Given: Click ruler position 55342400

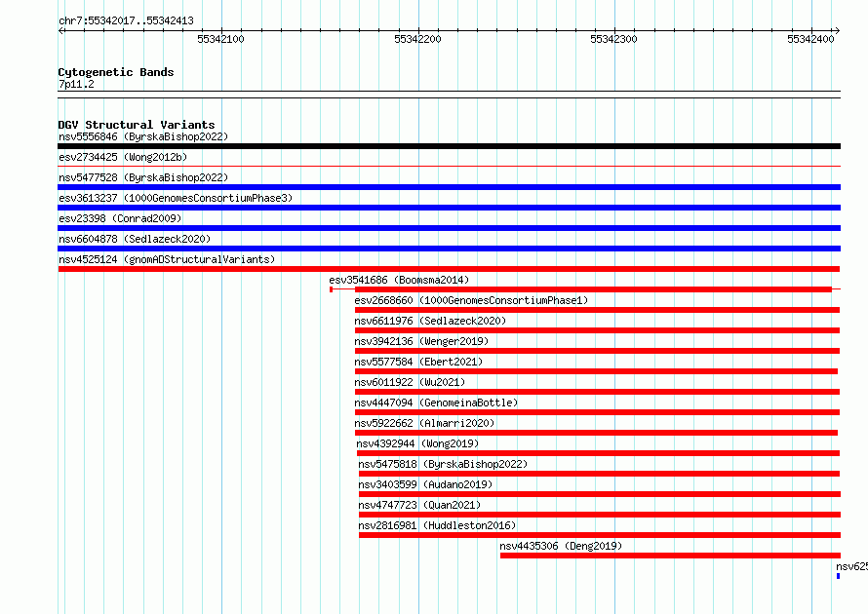Looking at the screenshot, I should click(810, 39).
